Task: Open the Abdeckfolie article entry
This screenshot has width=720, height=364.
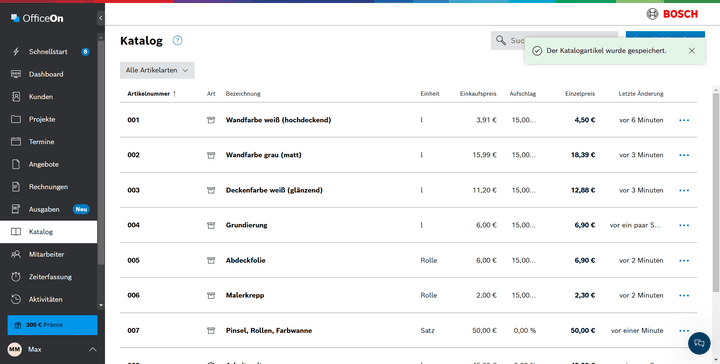Action: click(x=246, y=260)
